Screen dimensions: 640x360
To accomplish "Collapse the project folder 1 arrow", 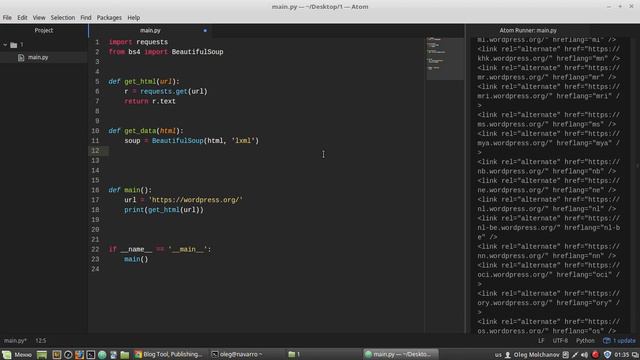I will tap(5, 45).
